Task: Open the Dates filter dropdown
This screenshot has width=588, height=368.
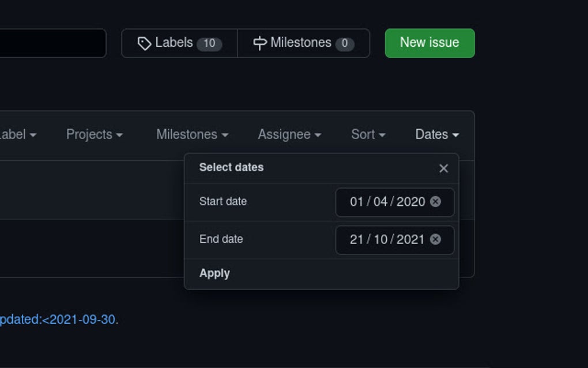Action: [x=435, y=134]
